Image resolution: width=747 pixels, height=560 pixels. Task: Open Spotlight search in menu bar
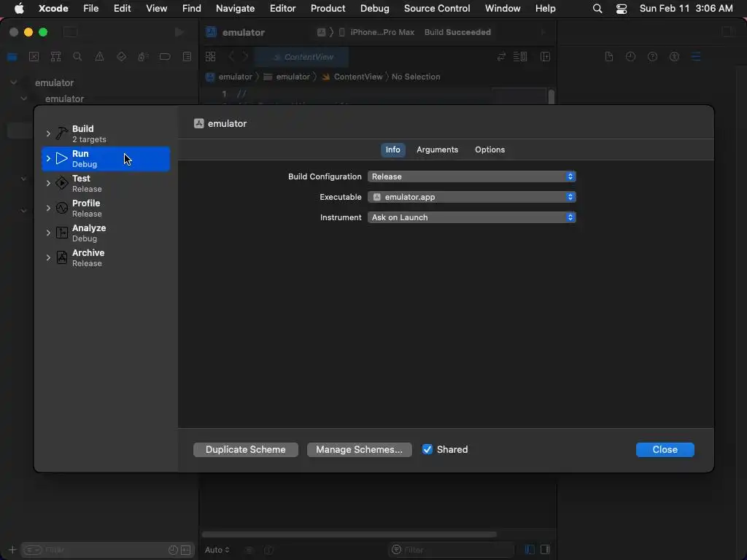pyautogui.click(x=597, y=9)
